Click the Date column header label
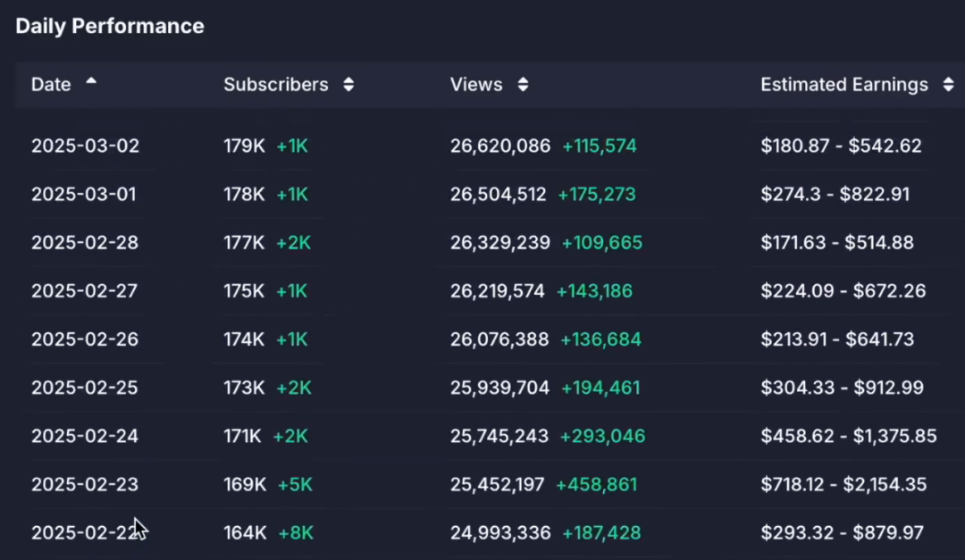Viewport: 965px width, 560px height. pos(51,85)
